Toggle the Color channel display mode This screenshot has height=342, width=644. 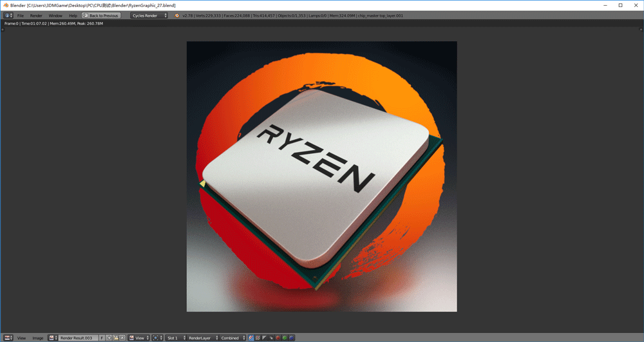pos(258,337)
